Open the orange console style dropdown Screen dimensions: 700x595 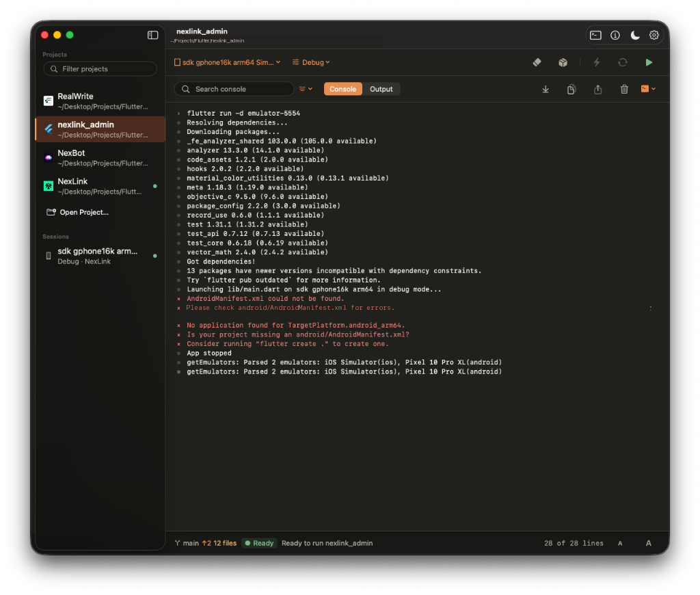coord(648,89)
